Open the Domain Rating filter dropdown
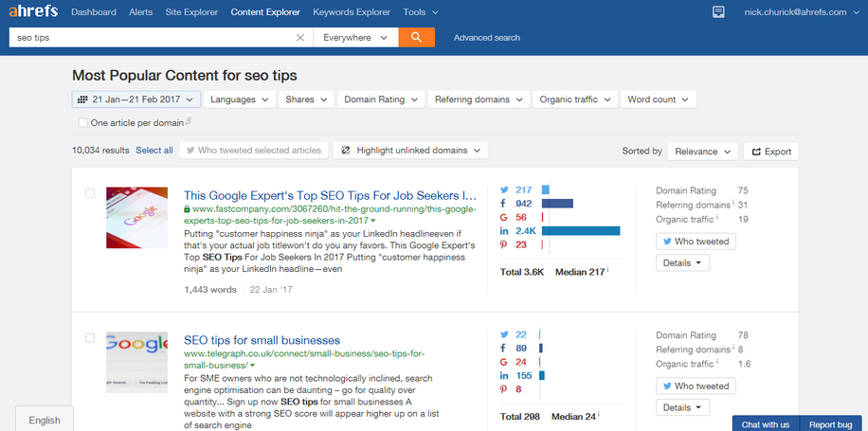 tap(381, 99)
